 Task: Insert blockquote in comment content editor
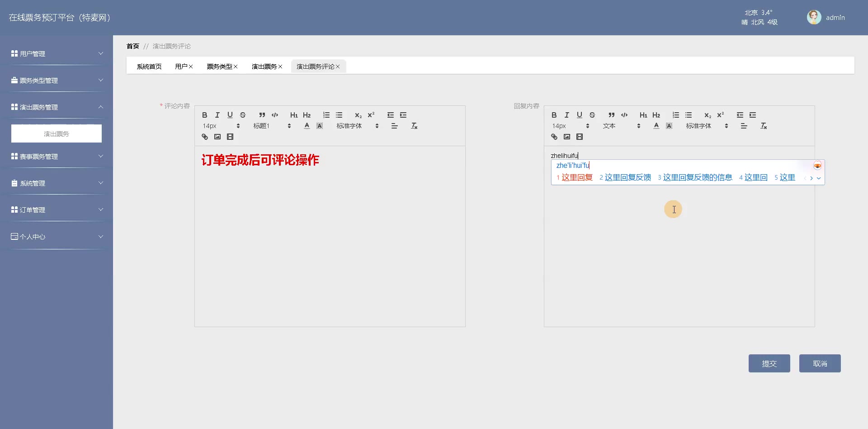click(x=262, y=115)
